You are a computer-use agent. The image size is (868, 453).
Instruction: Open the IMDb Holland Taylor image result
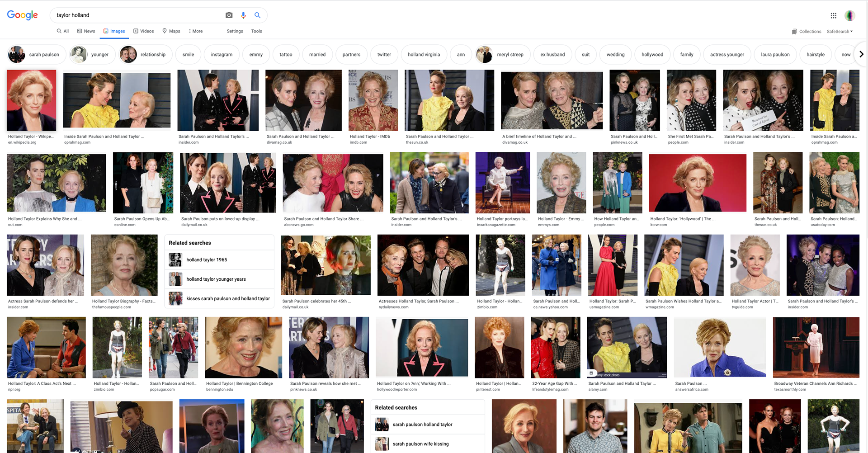tap(373, 100)
